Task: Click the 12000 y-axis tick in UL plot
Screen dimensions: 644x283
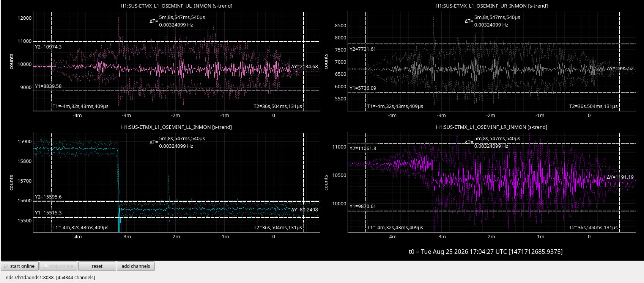Action: 25,18
